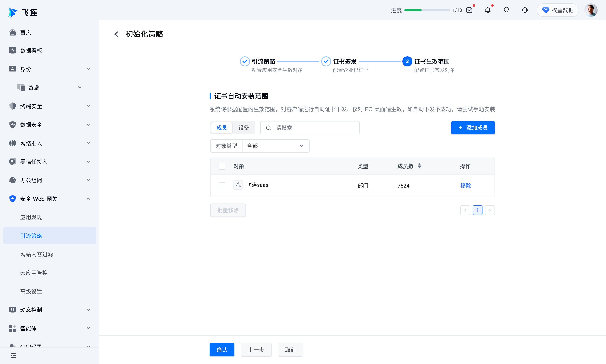Click the progress task checklist icon

click(469, 10)
